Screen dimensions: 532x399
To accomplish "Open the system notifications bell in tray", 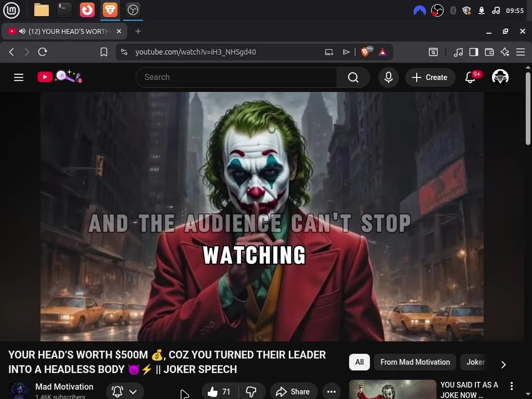I will [481, 11].
